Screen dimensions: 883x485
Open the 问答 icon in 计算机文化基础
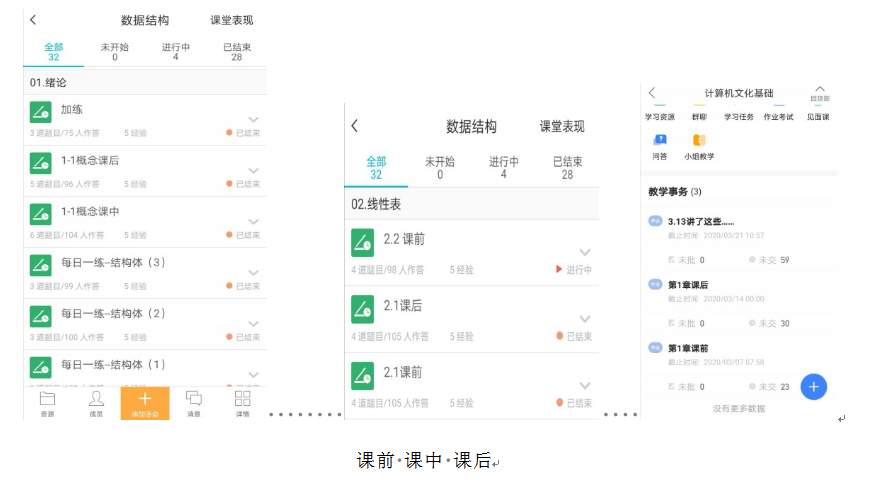(x=660, y=142)
